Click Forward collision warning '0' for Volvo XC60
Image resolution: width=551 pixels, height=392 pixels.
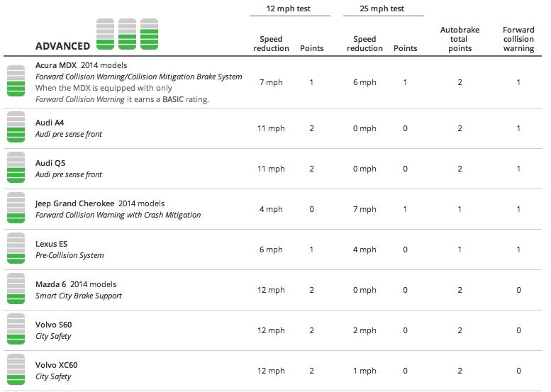coord(518,371)
